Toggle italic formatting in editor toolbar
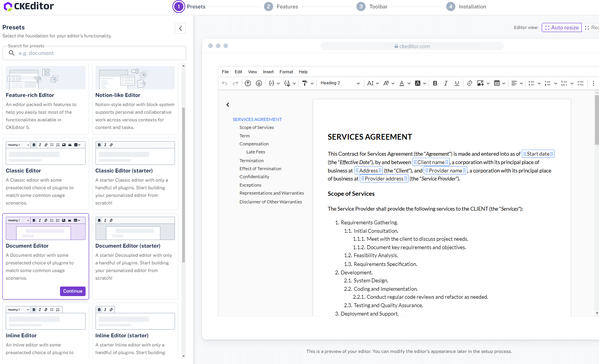599x364 pixels. [446, 83]
